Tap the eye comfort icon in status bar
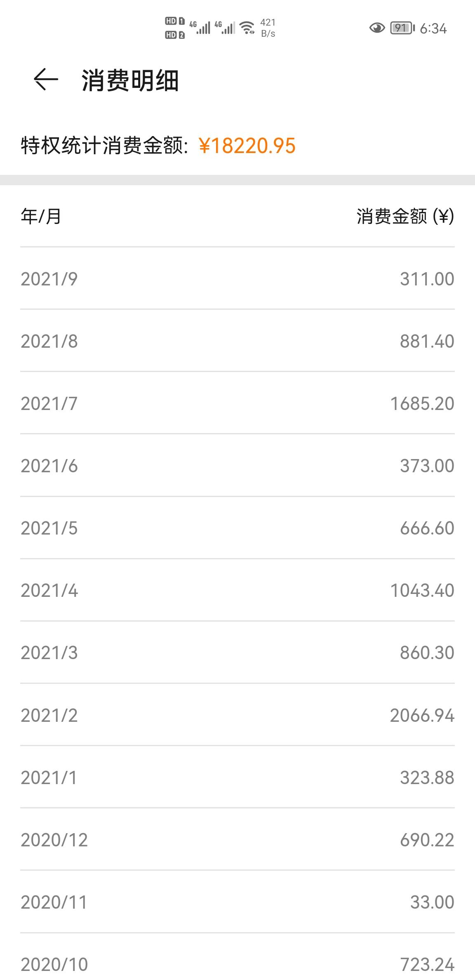The image size is (475, 980). [x=377, y=28]
